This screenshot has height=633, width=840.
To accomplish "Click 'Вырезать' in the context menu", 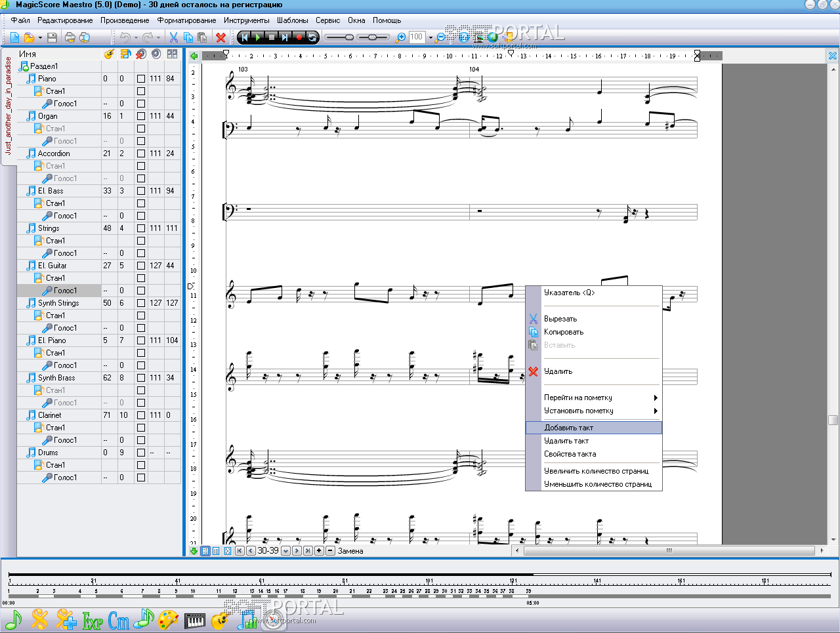I will tap(594, 319).
